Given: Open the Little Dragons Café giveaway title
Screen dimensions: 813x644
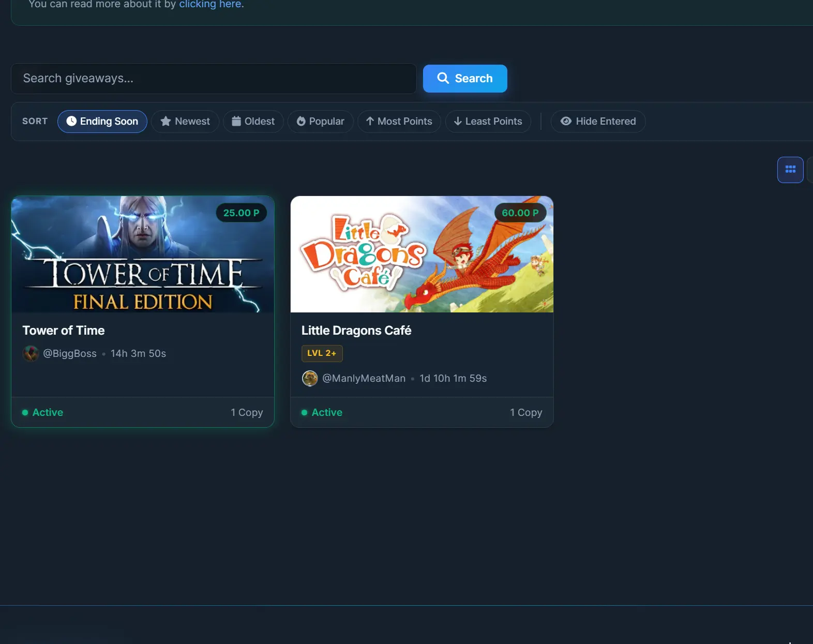Looking at the screenshot, I should [356, 331].
